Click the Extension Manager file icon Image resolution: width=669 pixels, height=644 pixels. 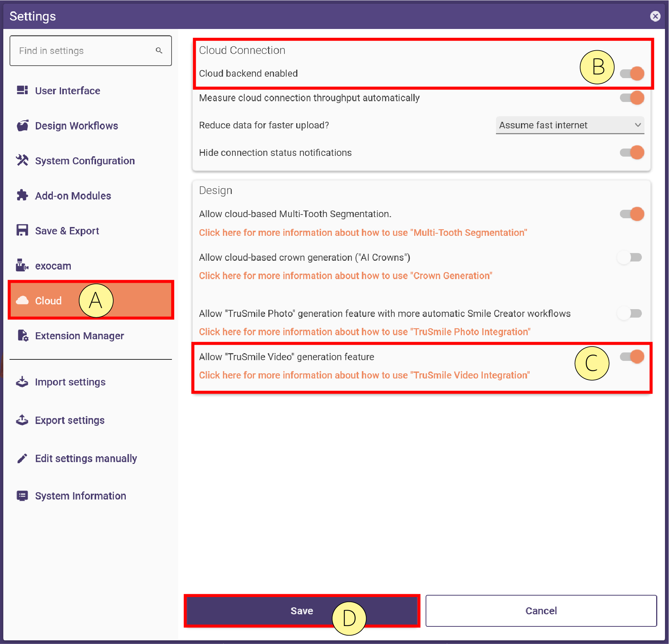pos(22,335)
